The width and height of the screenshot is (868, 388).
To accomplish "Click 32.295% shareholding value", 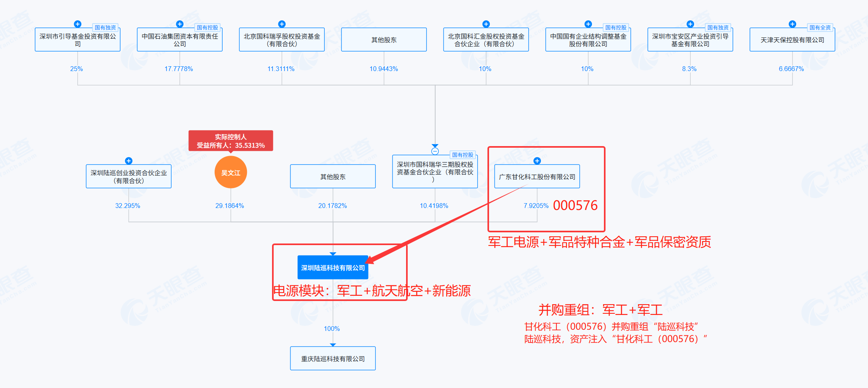I will click(128, 206).
